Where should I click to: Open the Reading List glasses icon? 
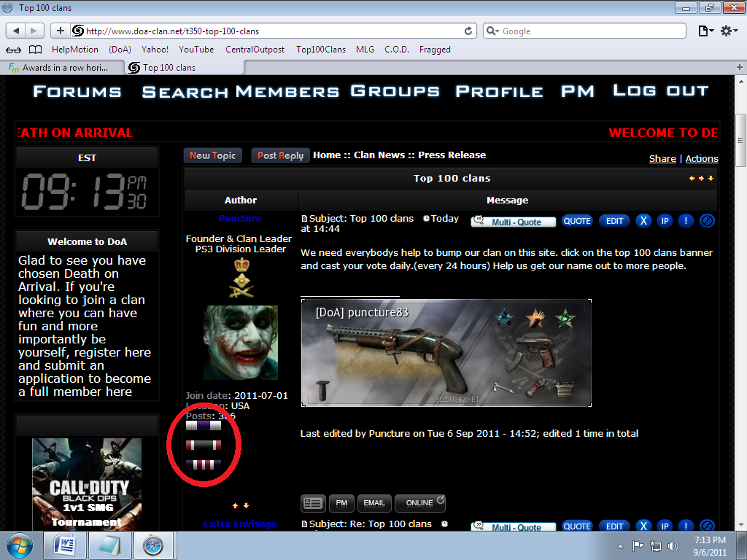[13, 50]
